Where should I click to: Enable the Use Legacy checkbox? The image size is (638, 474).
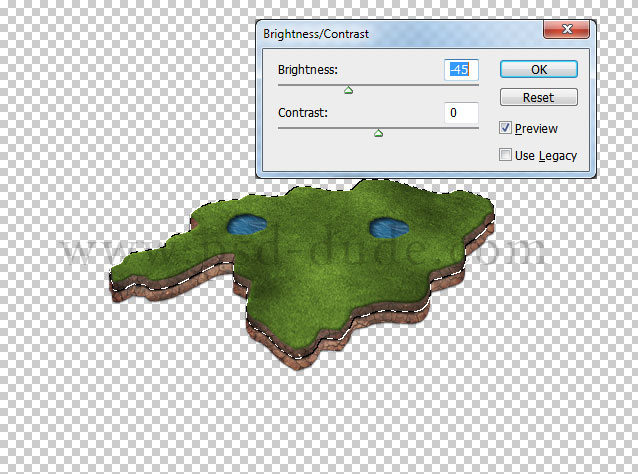[x=505, y=155]
